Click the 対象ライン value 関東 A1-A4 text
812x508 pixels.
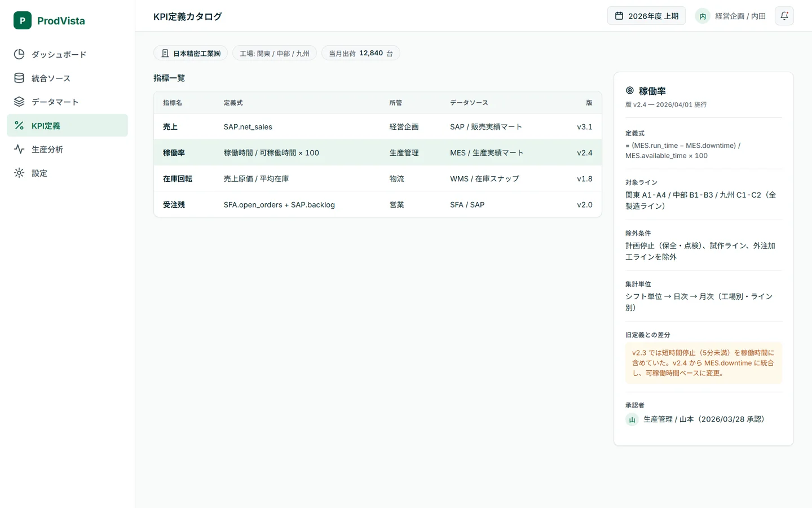[x=701, y=200]
